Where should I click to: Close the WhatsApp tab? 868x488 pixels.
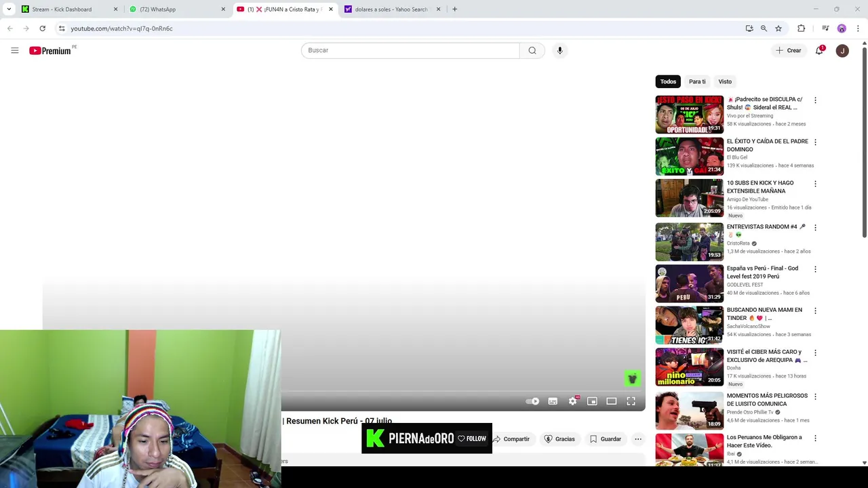[x=223, y=9]
